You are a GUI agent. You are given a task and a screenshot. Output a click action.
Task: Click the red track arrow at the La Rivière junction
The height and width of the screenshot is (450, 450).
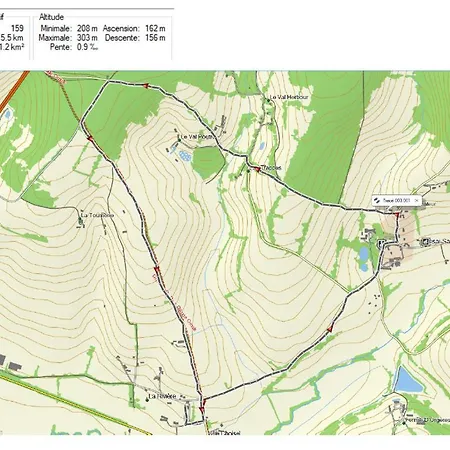tap(202, 410)
